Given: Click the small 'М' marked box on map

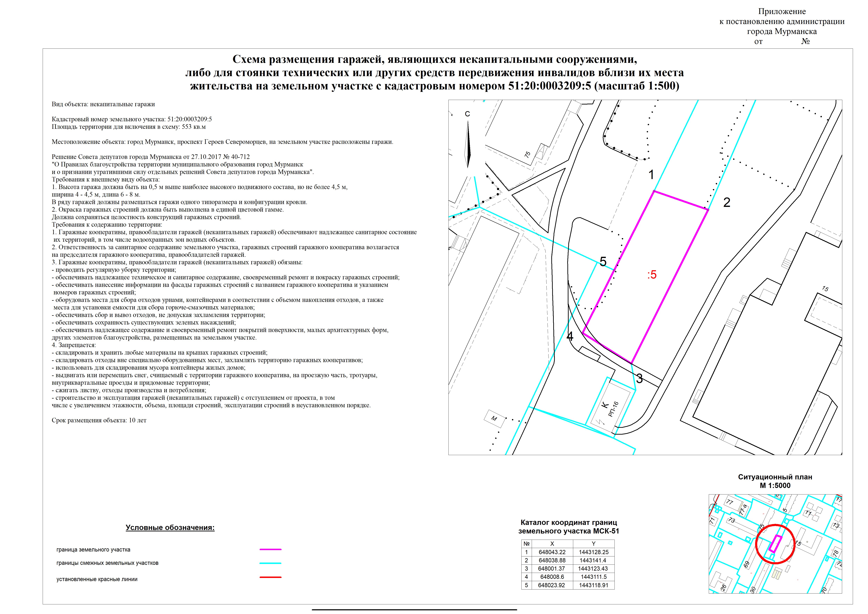Looking at the screenshot, I should (494, 418).
